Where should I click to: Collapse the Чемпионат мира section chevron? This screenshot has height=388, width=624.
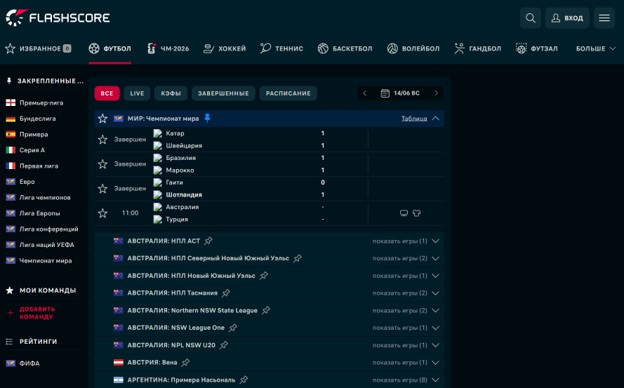(x=436, y=118)
